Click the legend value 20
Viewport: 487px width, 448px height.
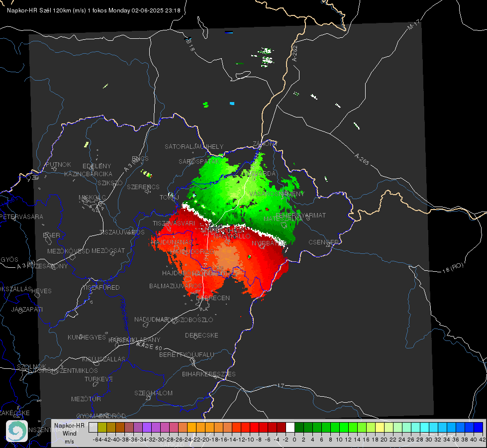click(x=384, y=440)
